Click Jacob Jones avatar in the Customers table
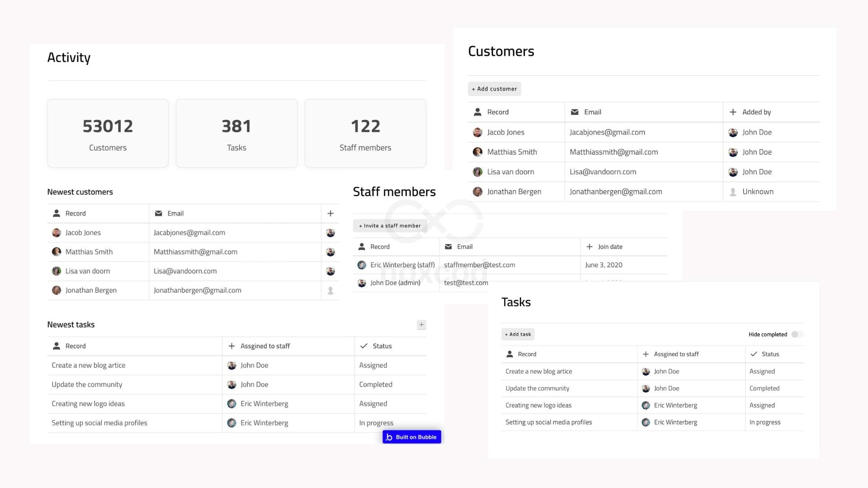 click(x=477, y=132)
